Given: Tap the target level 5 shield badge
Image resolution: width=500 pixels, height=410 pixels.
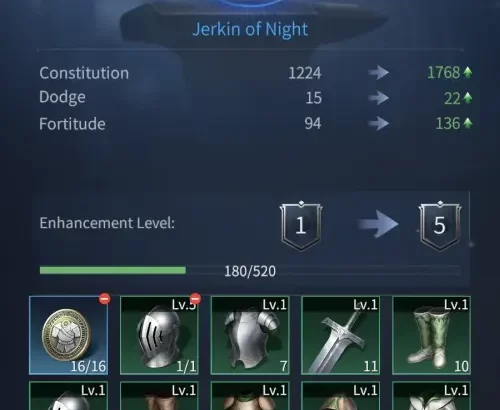Looking at the screenshot, I should click(x=440, y=225).
